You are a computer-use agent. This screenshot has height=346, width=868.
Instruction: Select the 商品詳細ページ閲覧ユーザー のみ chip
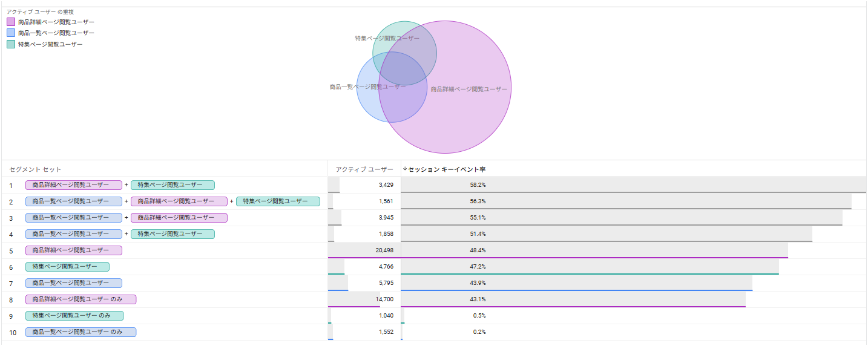81,299
